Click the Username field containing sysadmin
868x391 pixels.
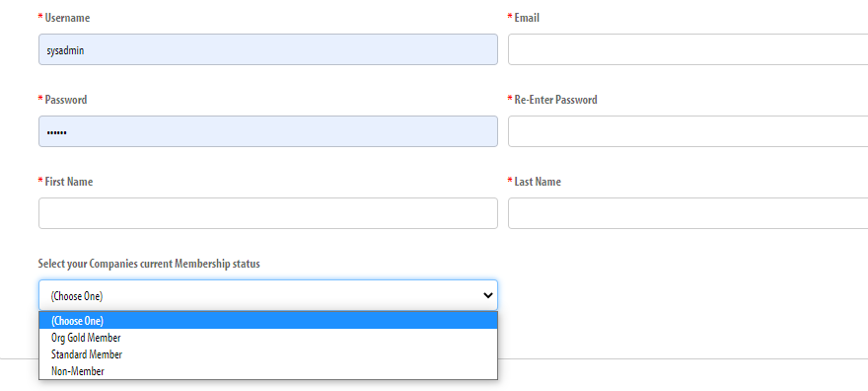[x=268, y=49]
